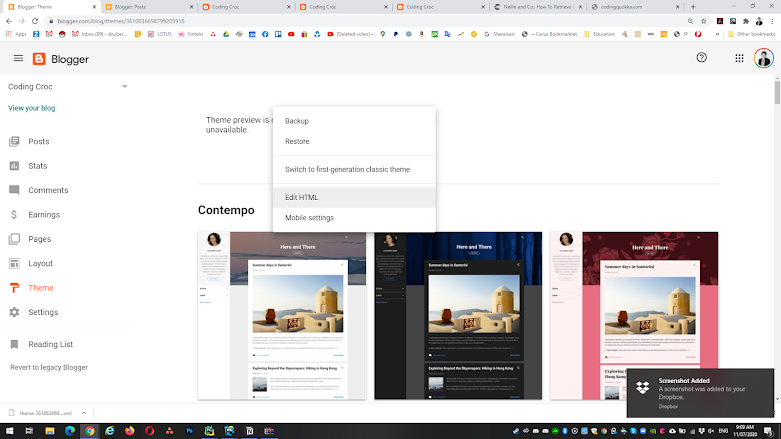The width and height of the screenshot is (781, 439).
Task: Expand downloaded theme file options chevron
Action: pyautogui.click(x=84, y=413)
